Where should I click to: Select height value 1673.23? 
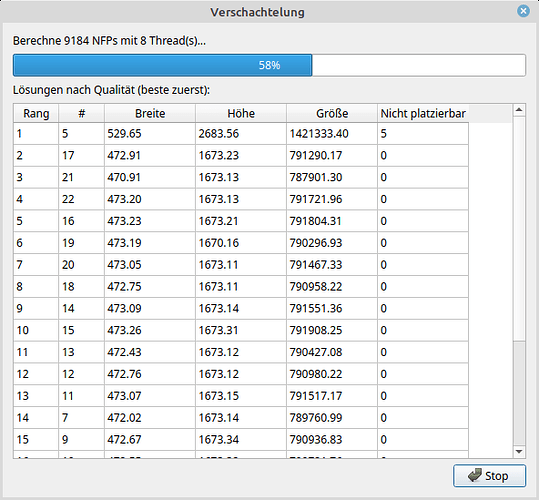pyautogui.click(x=241, y=155)
